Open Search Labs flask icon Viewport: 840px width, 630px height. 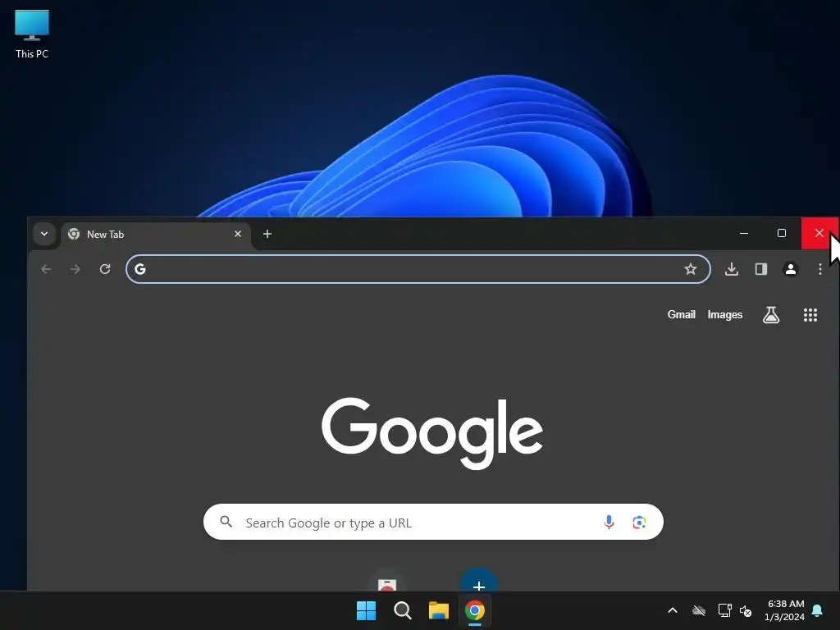[x=771, y=315]
